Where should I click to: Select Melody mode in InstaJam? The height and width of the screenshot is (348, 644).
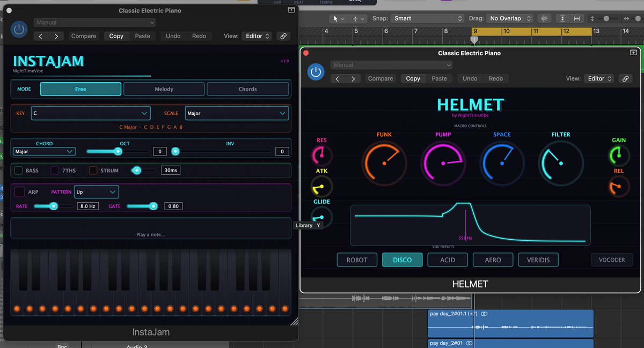click(164, 89)
